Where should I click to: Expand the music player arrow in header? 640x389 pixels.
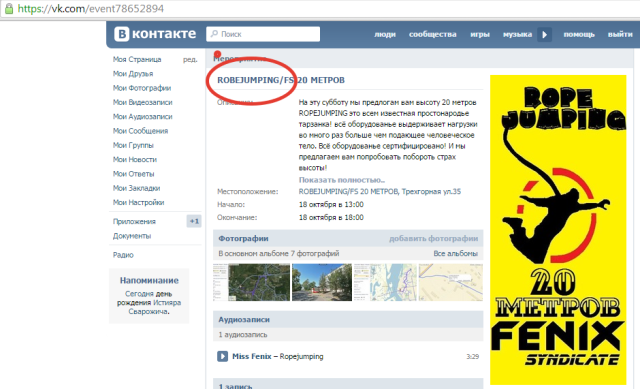[544, 35]
